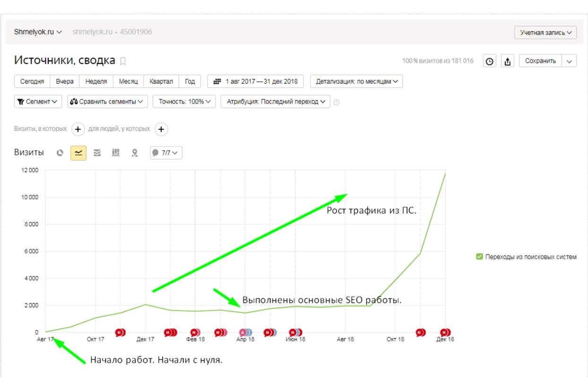Select the stacked area chart icon

pyautogui.click(x=97, y=153)
